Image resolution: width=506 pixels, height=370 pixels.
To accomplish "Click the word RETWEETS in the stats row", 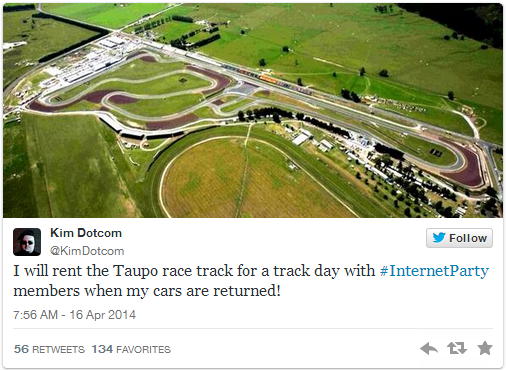I will [x=58, y=349].
